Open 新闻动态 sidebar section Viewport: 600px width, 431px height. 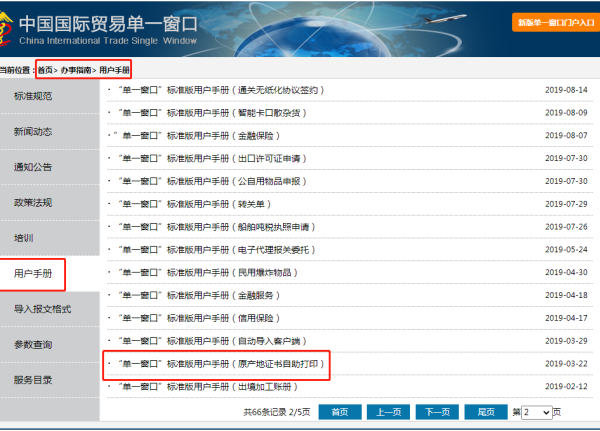coord(33,131)
